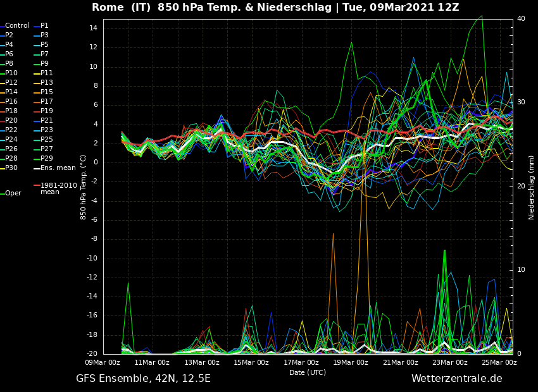Image resolution: width=538 pixels, height=392 pixels.
Task: Click the 'Date (UTC)' axis title
Action: [308, 372]
